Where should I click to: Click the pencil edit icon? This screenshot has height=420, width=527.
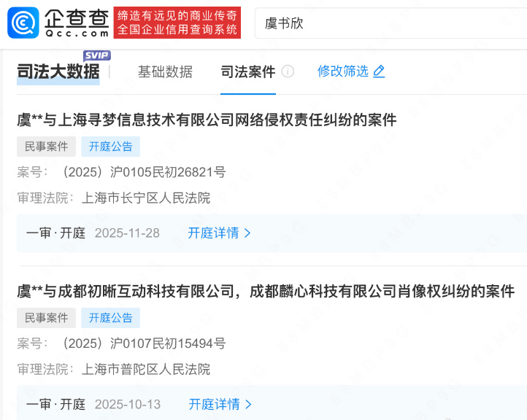point(379,71)
